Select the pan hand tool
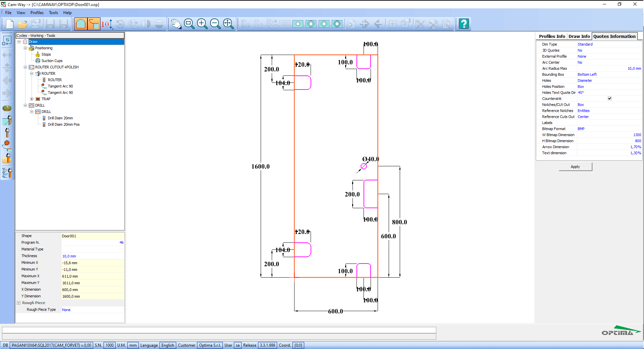Screen dimensions: 644x349 tap(176, 24)
